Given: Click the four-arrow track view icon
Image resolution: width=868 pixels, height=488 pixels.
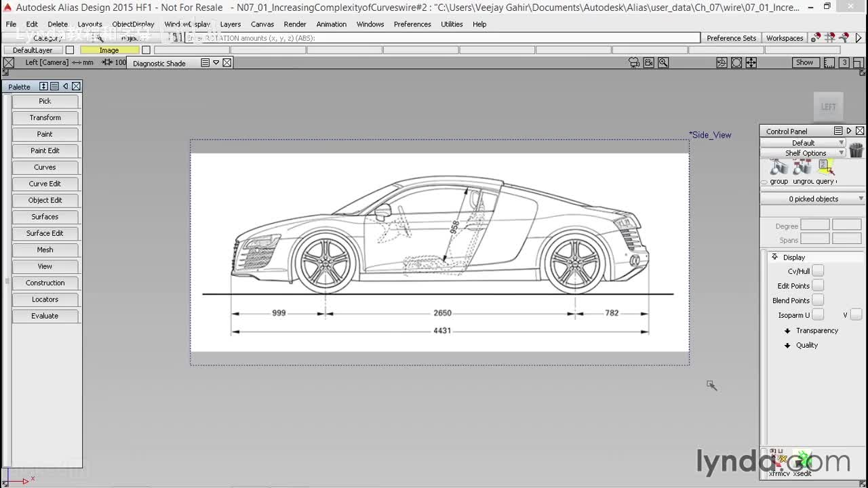Looking at the screenshot, I should (751, 62).
